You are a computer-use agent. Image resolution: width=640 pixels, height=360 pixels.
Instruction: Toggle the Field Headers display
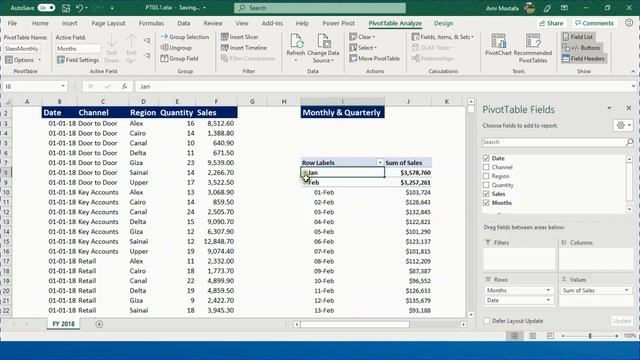pos(584,59)
